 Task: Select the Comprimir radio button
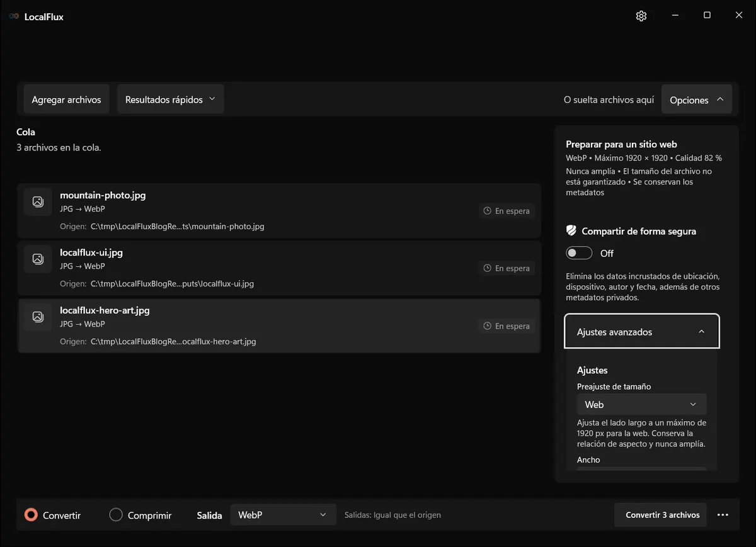(116, 515)
